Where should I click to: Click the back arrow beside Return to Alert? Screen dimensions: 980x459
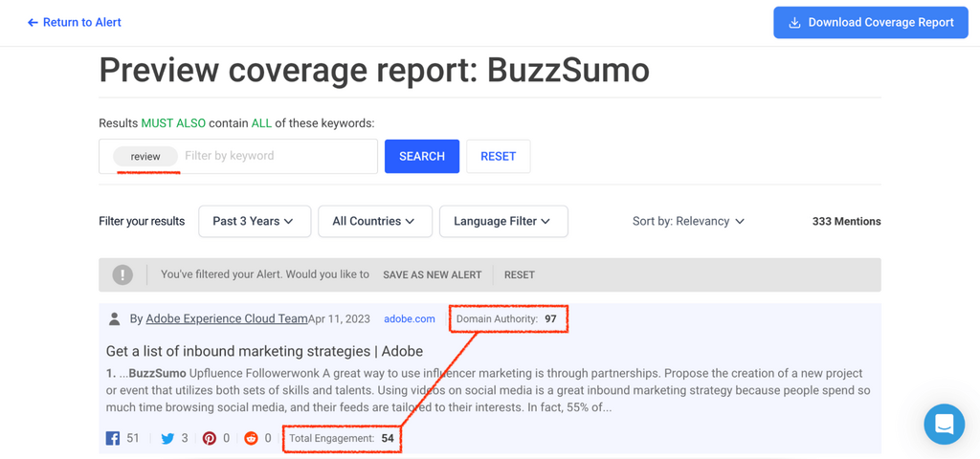(x=33, y=22)
